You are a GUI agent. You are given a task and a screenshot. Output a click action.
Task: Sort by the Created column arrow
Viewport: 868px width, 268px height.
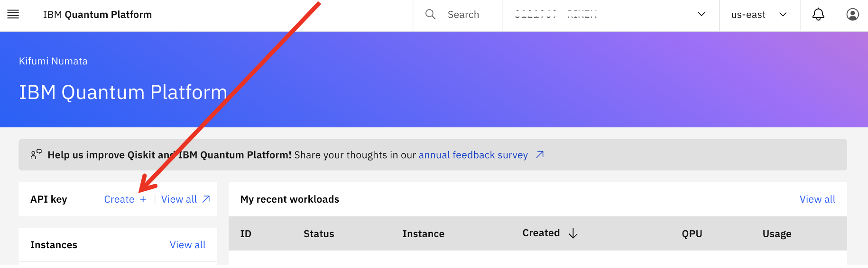point(573,233)
